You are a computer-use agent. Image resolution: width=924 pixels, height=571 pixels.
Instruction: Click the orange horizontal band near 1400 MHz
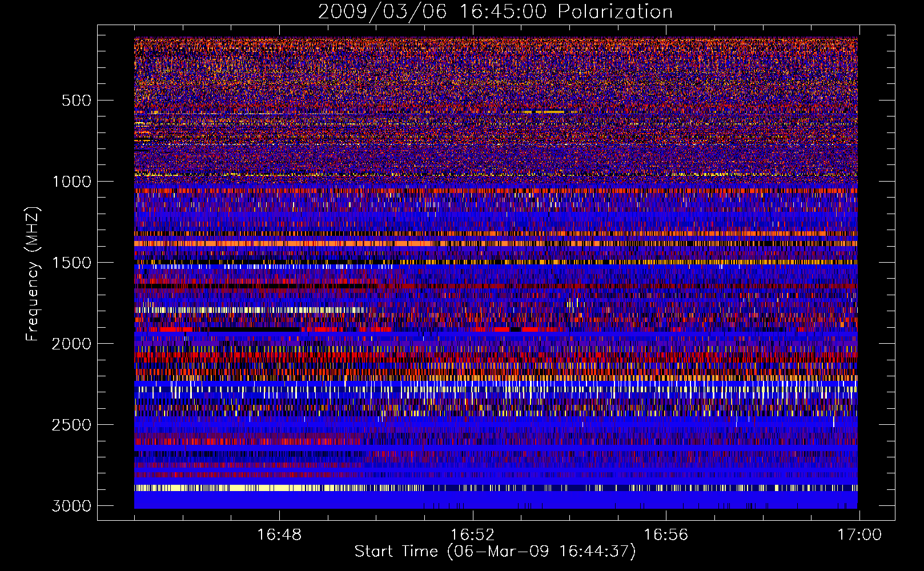pos(496,243)
